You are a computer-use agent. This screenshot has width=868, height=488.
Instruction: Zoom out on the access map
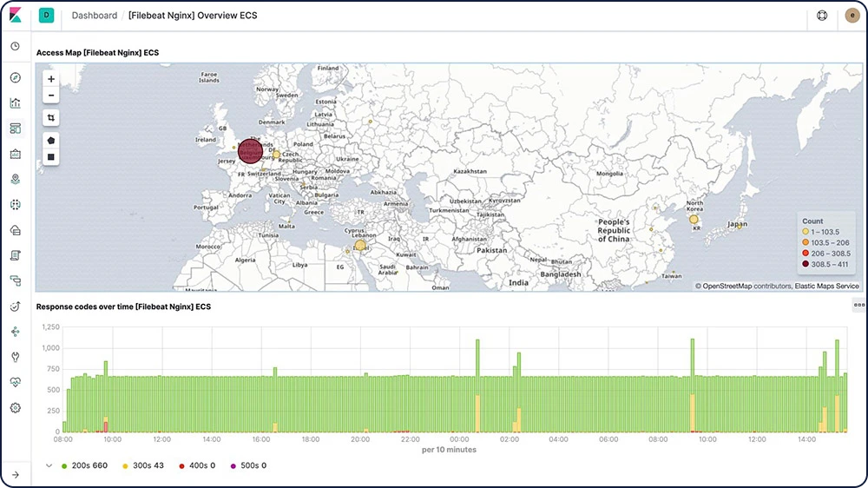pyautogui.click(x=51, y=96)
